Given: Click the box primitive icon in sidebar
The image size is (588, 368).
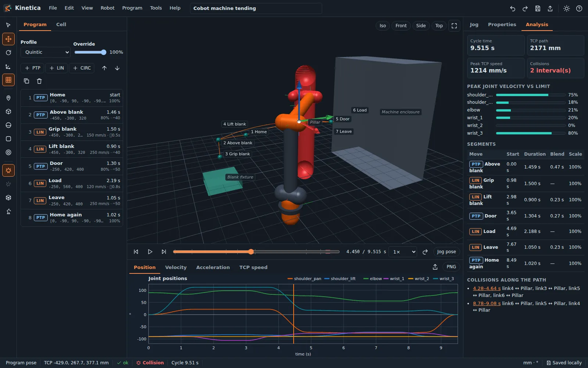Looking at the screenshot, I should [8, 112].
